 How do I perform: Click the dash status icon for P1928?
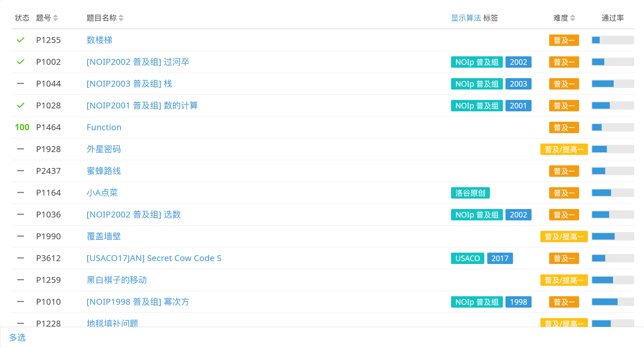click(x=21, y=149)
